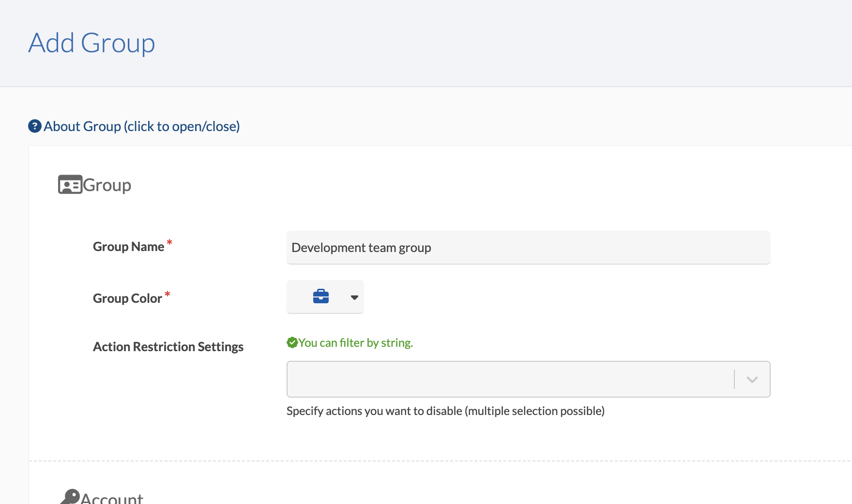Click 'You can filter by string' hint
Image resolution: width=852 pixels, height=504 pixels.
point(355,343)
